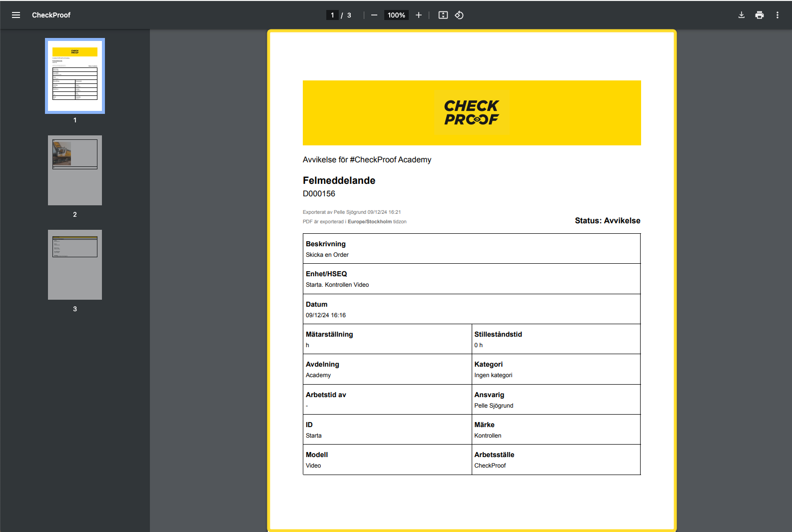The image size is (792, 532).
Task: Click the current page number field
Action: pos(332,15)
